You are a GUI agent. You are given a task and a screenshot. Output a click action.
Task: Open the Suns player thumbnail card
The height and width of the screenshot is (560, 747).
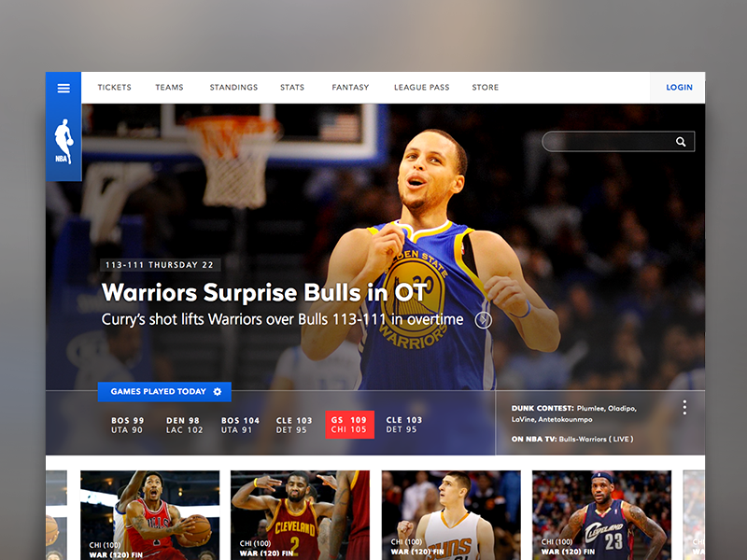tap(451, 515)
